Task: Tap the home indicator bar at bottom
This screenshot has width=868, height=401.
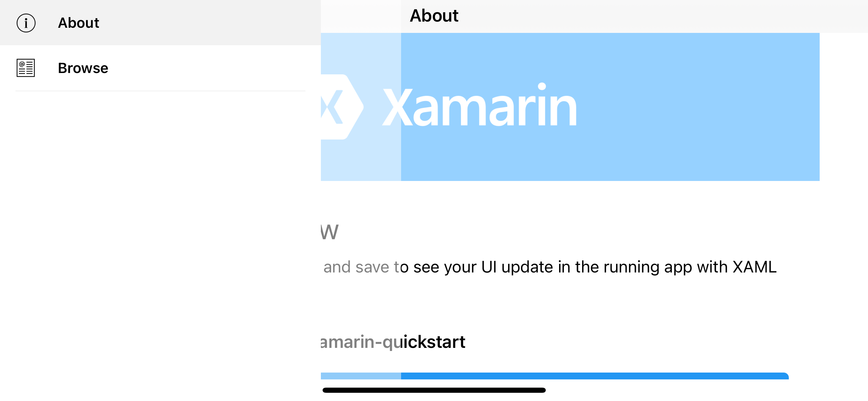Action: click(x=434, y=389)
